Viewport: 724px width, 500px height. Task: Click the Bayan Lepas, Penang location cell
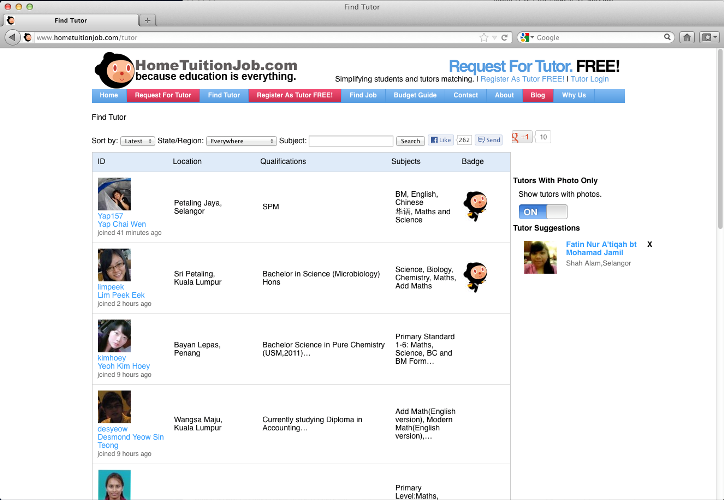(x=197, y=349)
